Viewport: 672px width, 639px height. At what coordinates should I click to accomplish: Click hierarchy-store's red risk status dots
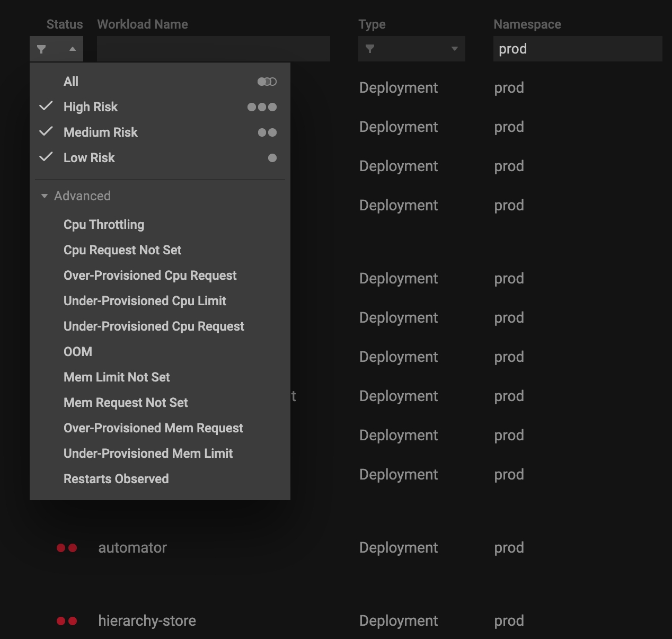67,621
